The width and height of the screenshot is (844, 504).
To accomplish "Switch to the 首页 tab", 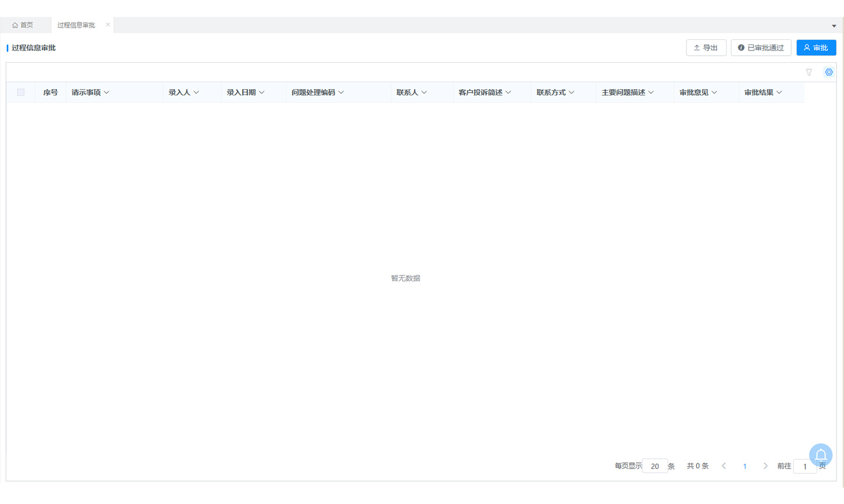I will [x=23, y=25].
